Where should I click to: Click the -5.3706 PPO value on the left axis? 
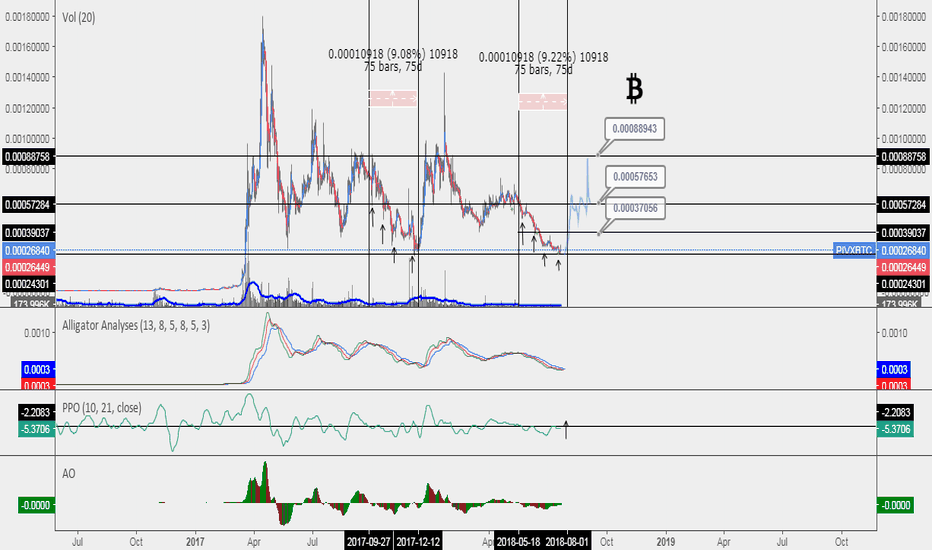(x=35, y=429)
